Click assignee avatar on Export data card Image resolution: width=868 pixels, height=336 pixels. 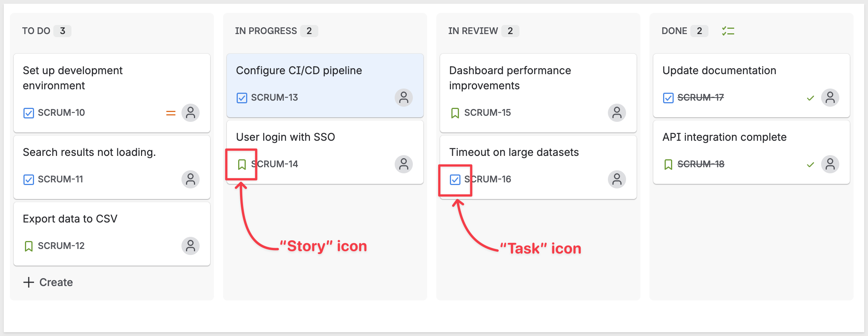pos(190,246)
